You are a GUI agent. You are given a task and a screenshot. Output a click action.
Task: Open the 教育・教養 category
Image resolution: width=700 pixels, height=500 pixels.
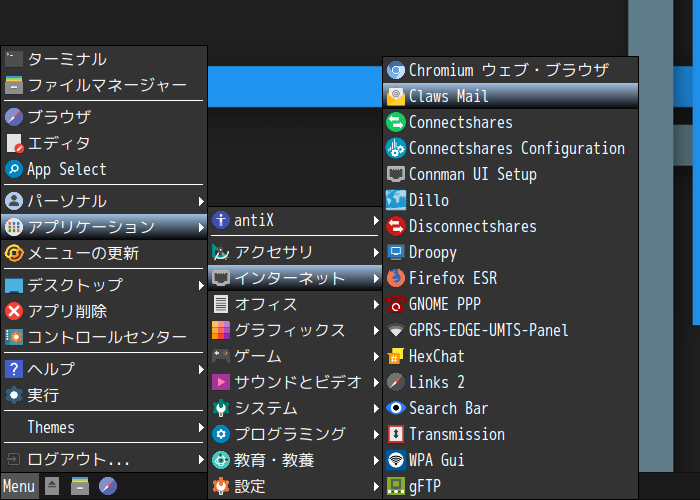(x=295, y=460)
